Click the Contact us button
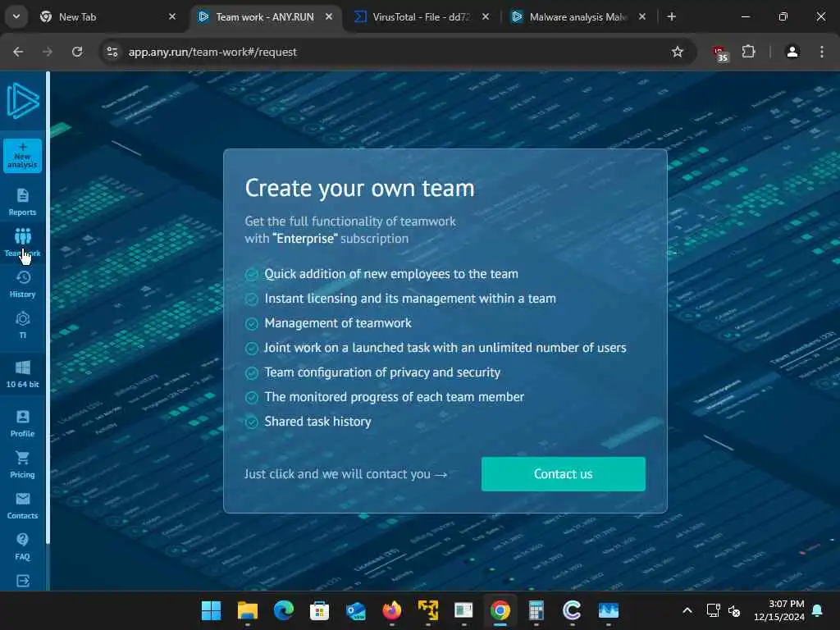 point(563,474)
